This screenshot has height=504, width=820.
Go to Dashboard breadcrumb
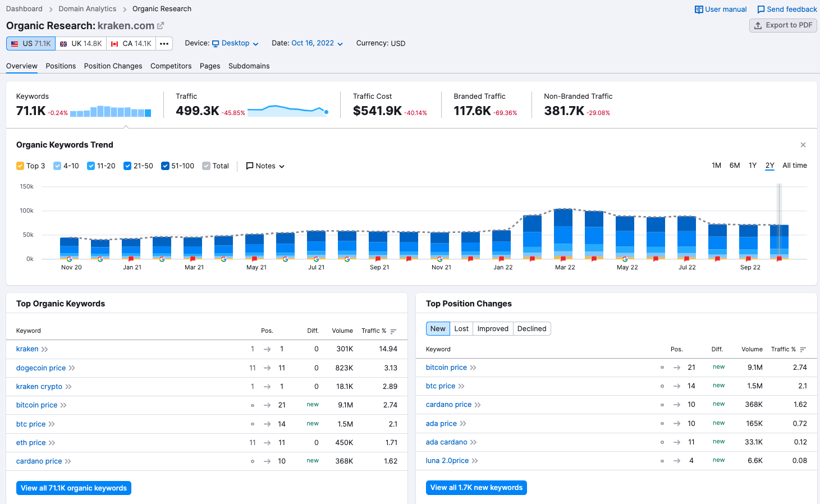coord(24,9)
